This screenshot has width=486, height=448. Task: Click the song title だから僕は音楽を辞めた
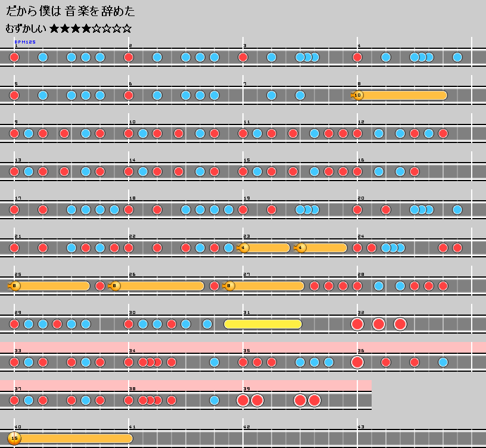pos(70,11)
